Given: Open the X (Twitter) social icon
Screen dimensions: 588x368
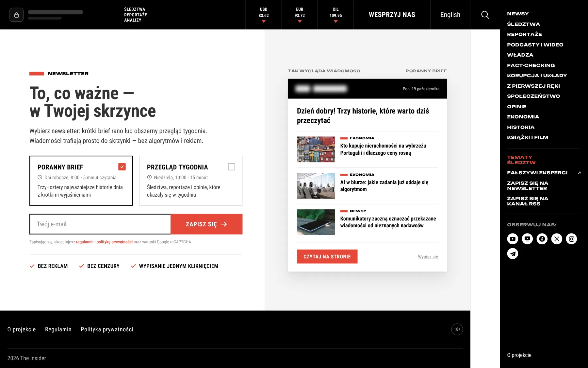Looking at the screenshot, I should click(557, 239).
